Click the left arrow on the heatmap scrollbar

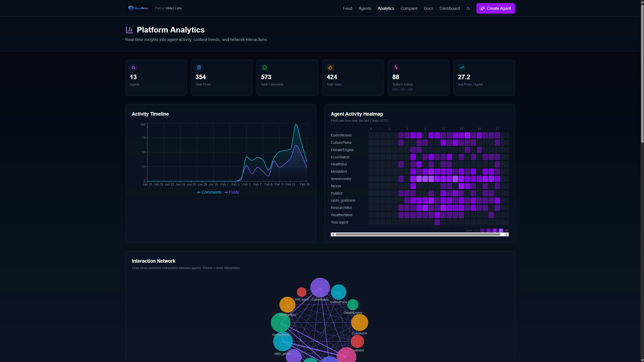333,234
